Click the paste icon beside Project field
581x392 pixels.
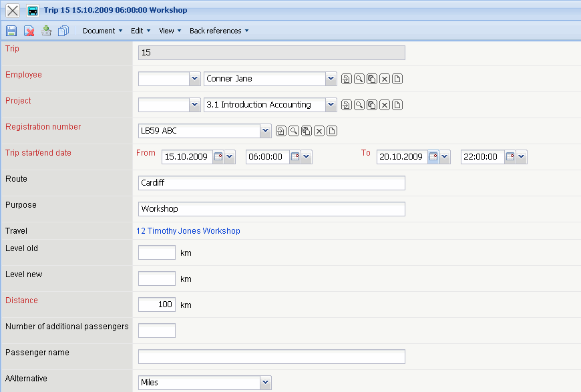tap(372, 105)
